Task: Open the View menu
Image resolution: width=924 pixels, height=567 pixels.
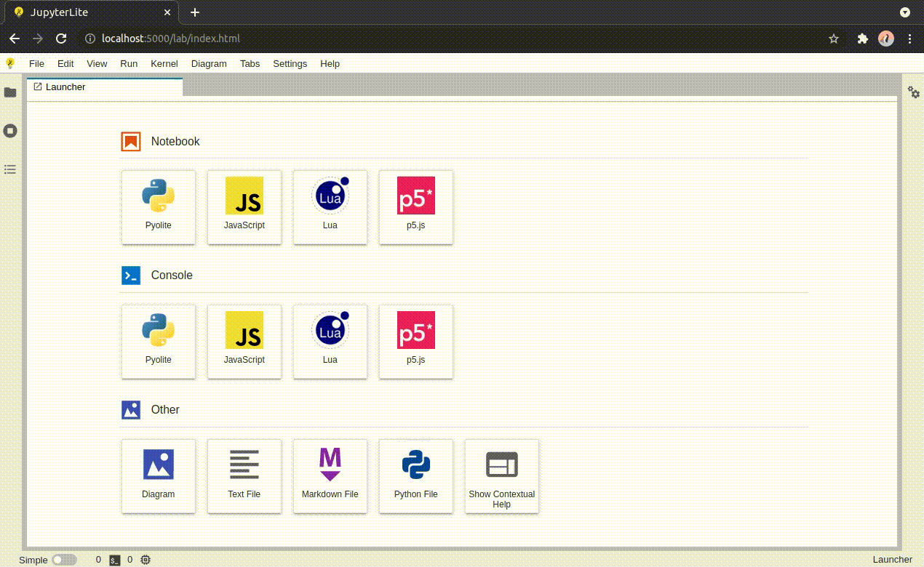Action: click(x=97, y=64)
